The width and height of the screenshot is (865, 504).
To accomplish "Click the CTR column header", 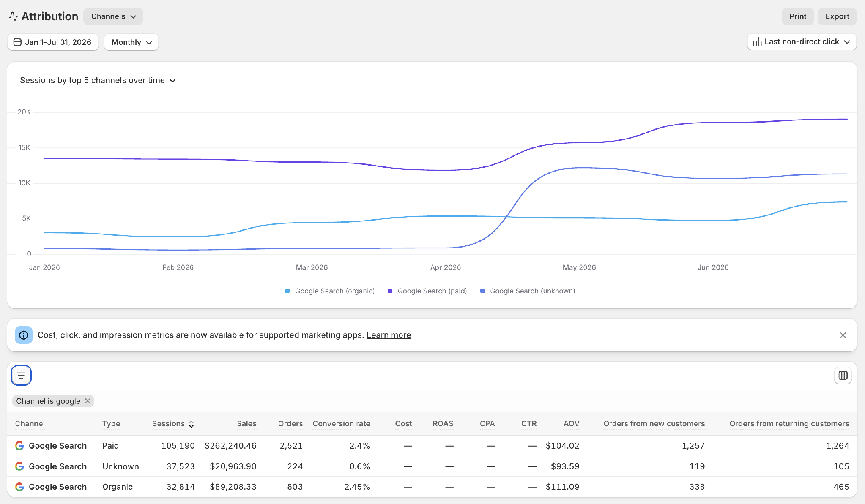I will (529, 424).
